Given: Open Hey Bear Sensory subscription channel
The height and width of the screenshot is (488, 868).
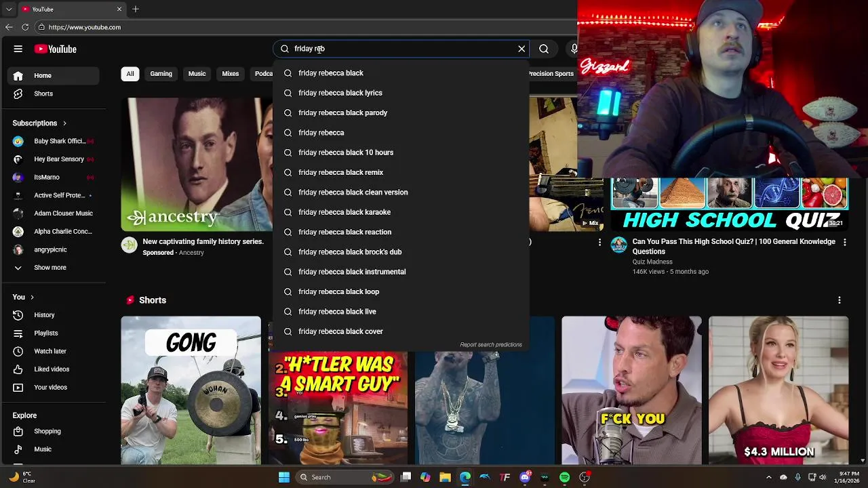Looking at the screenshot, I should point(54,159).
